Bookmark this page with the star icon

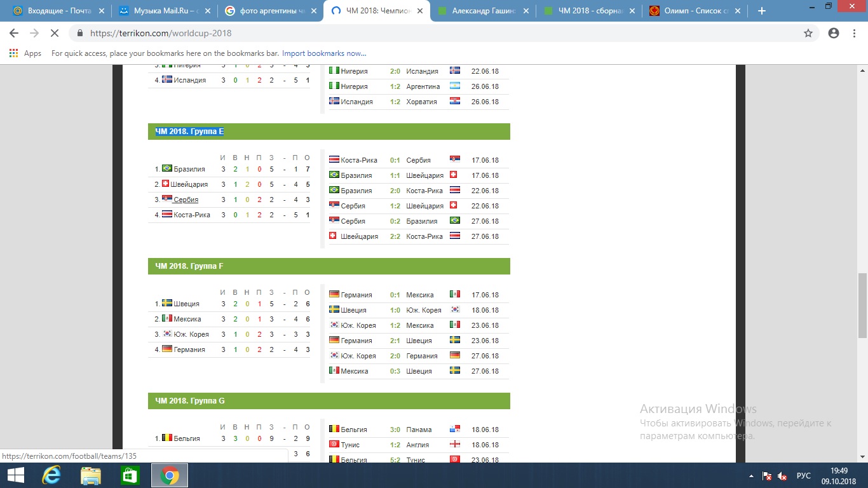coord(808,33)
